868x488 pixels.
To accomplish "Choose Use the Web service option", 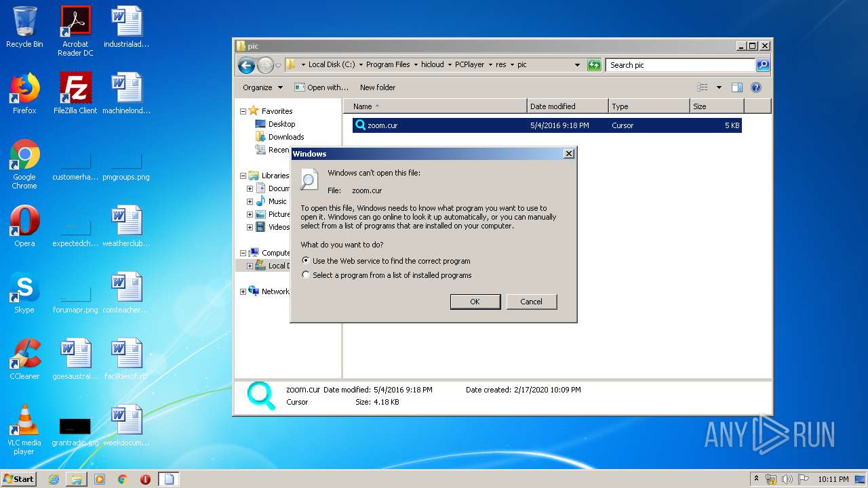I will coord(386,261).
